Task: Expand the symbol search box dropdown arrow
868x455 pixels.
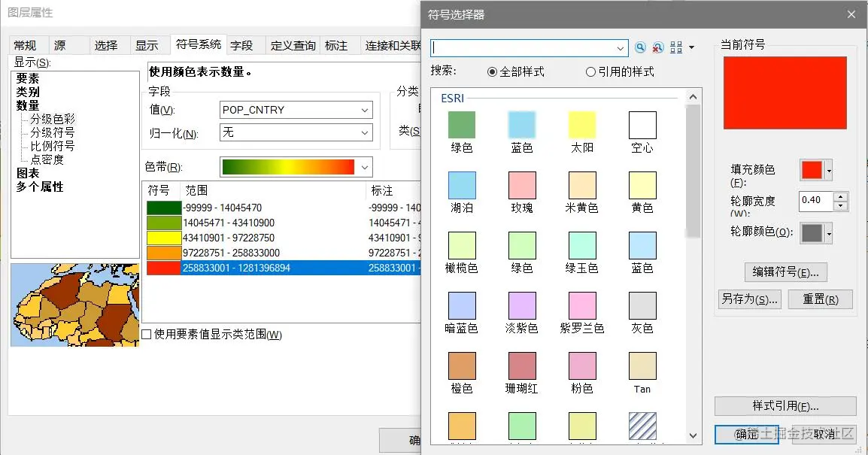Action: point(620,48)
